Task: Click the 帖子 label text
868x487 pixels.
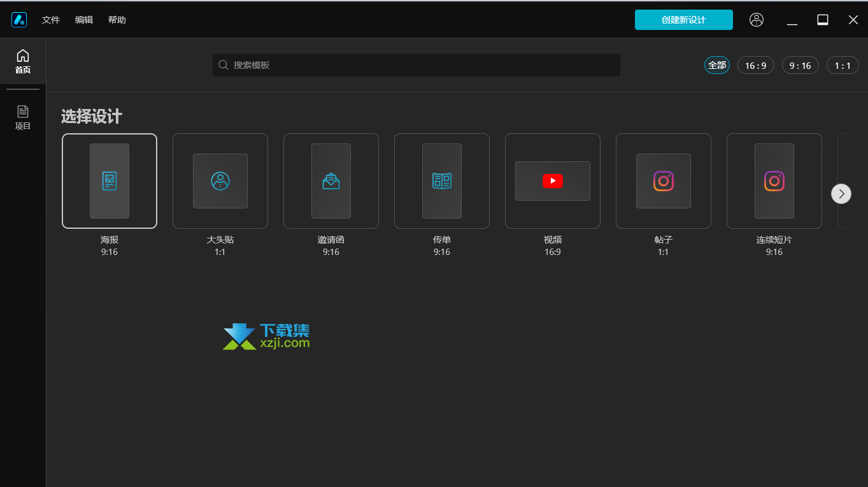Action: [x=664, y=240]
